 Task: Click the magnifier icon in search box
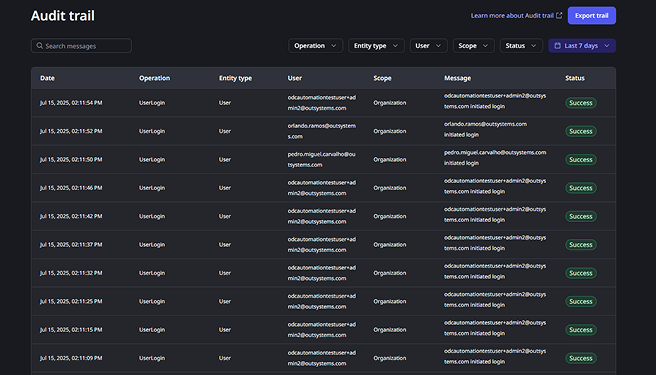point(40,46)
